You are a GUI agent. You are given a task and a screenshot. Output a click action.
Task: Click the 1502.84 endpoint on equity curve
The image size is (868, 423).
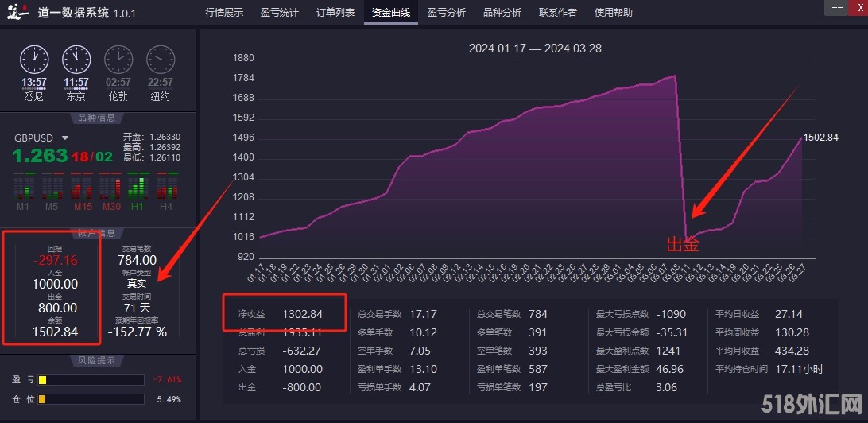(x=800, y=138)
